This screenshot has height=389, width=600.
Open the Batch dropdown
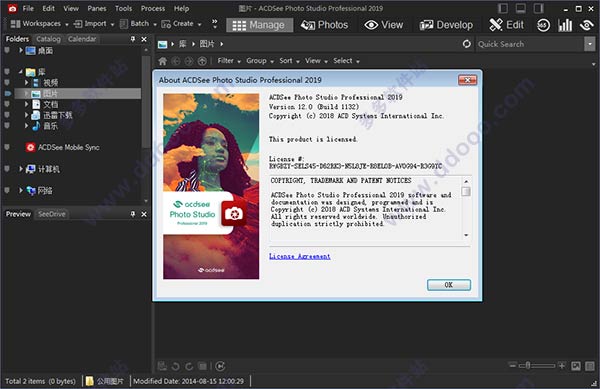coord(138,24)
